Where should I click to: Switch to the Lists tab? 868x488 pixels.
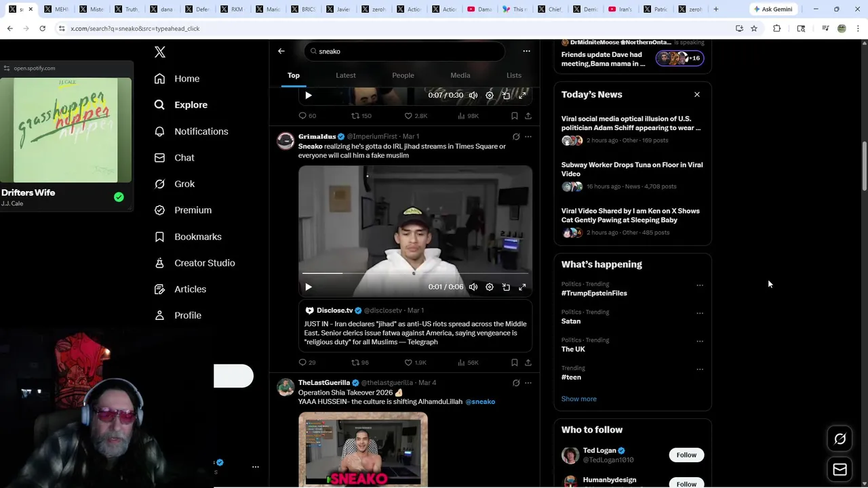(x=514, y=75)
